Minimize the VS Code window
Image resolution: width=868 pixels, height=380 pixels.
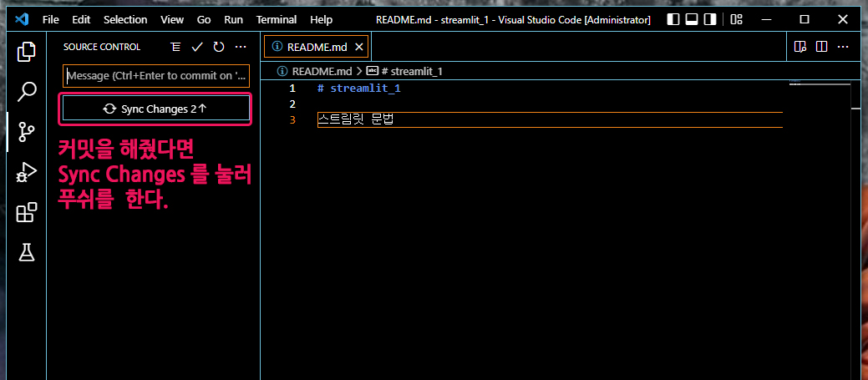tap(767, 19)
